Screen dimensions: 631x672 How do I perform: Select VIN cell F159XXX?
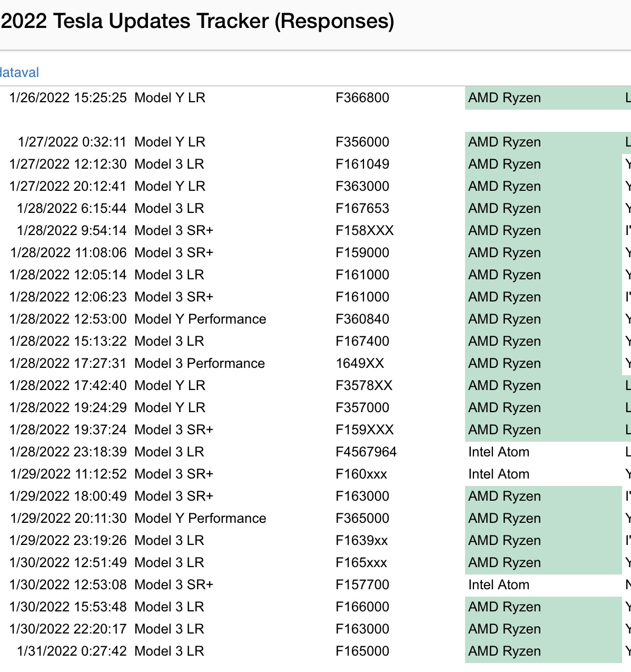(364, 430)
